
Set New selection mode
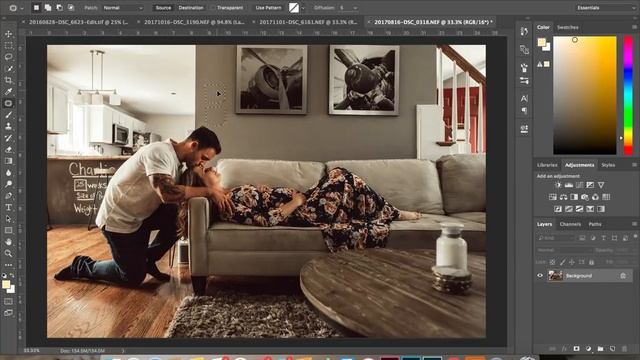tap(36, 8)
